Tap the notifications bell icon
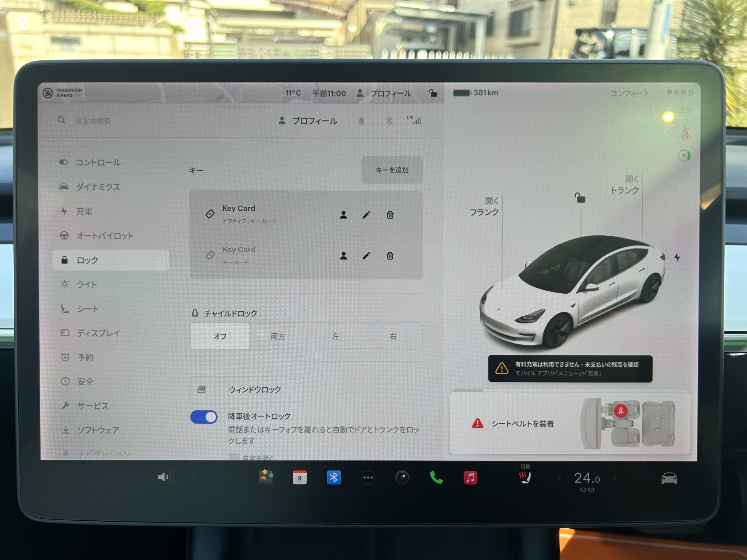This screenshot has width=747, height=560. 361,121
